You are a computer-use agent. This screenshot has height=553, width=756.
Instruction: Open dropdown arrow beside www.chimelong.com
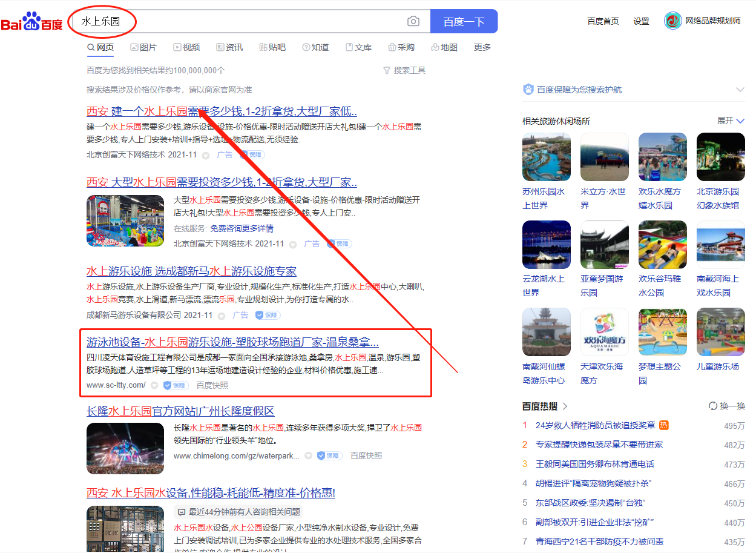click(x=308, y=455)
